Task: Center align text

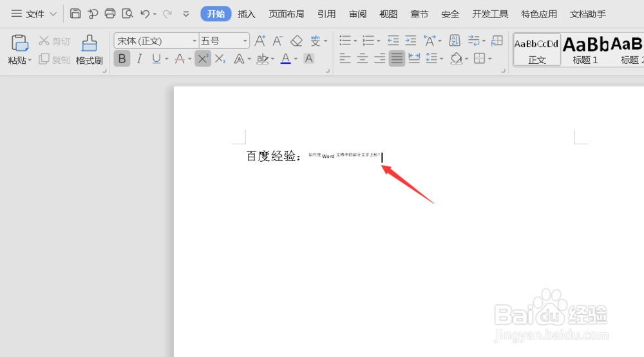Action: coord(362,59)
